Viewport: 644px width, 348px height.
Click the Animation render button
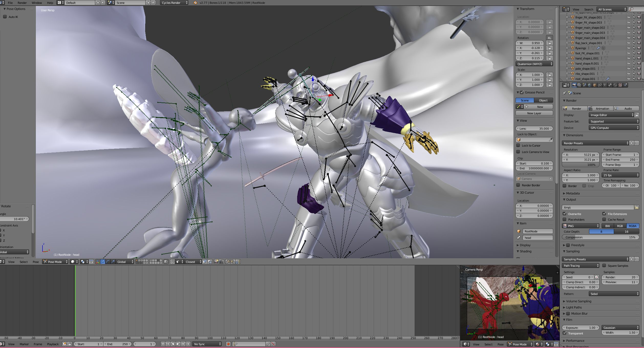pos(600,109)
